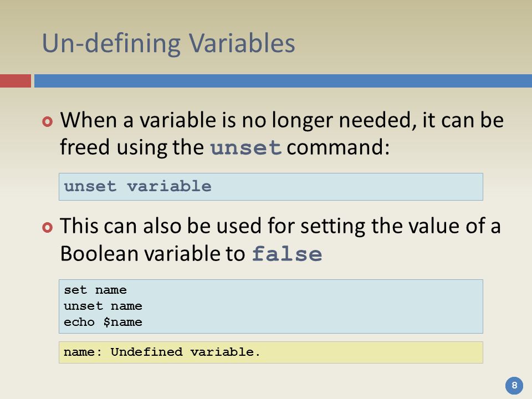Click the 'echo $name' code line
Image resolution: width=532 pixels, height=399 pixels.
click(x=103, y=322)
